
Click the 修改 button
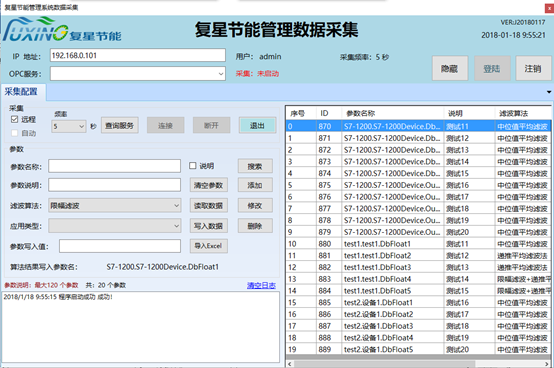(255, 206)
